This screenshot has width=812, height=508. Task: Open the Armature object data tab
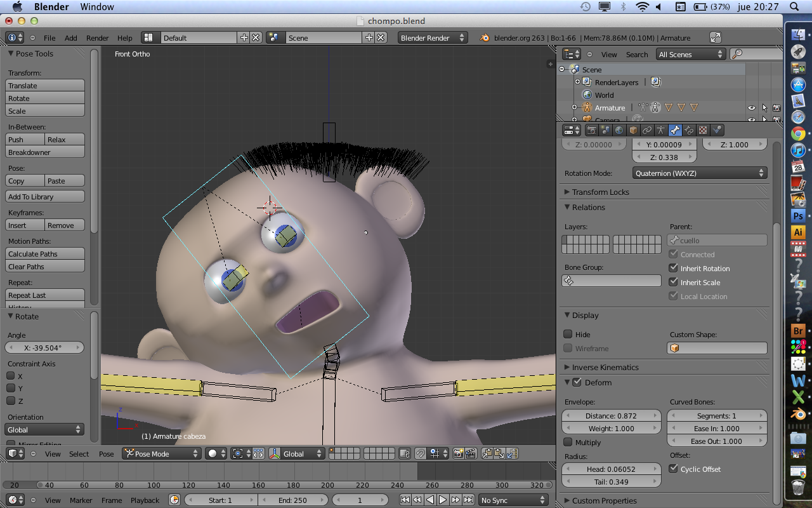661,130
